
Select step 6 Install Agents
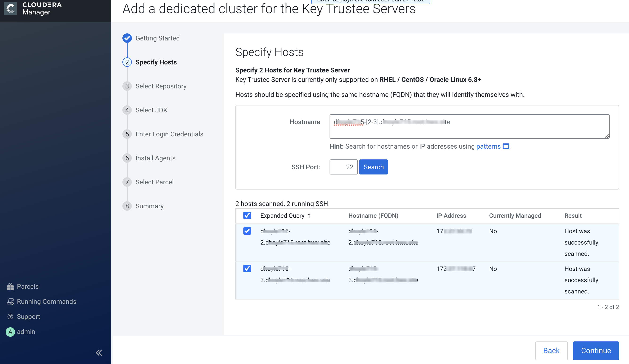click(155, 158)
